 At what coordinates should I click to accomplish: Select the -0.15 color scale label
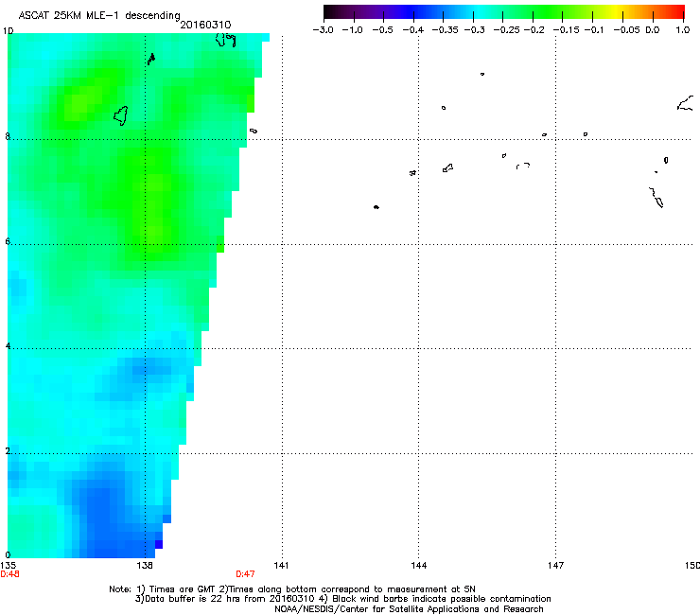pos(566,30)
